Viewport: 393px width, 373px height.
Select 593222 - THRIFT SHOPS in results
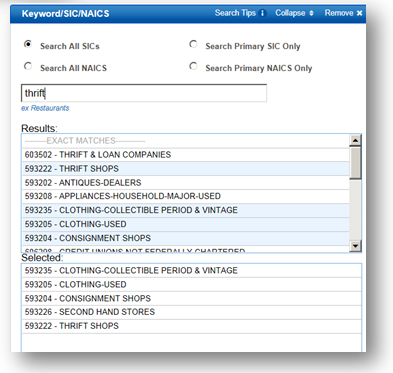coord(186,169)
